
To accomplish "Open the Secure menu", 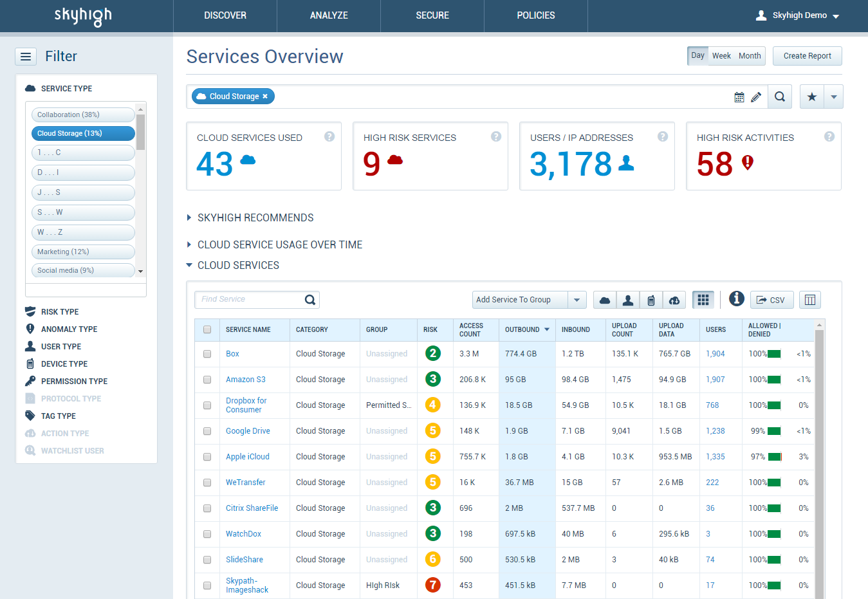I will (x=432, y=15).
